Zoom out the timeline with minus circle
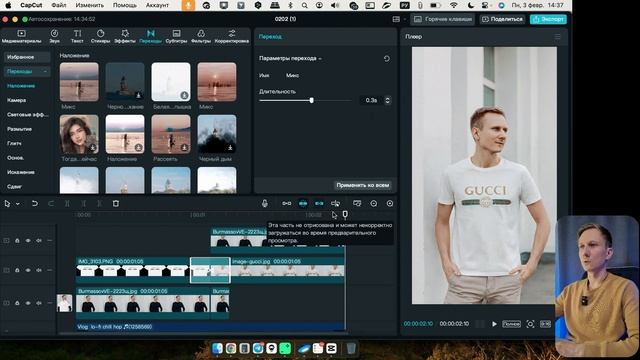Screen dimensions: 640x360 (373, 203)
